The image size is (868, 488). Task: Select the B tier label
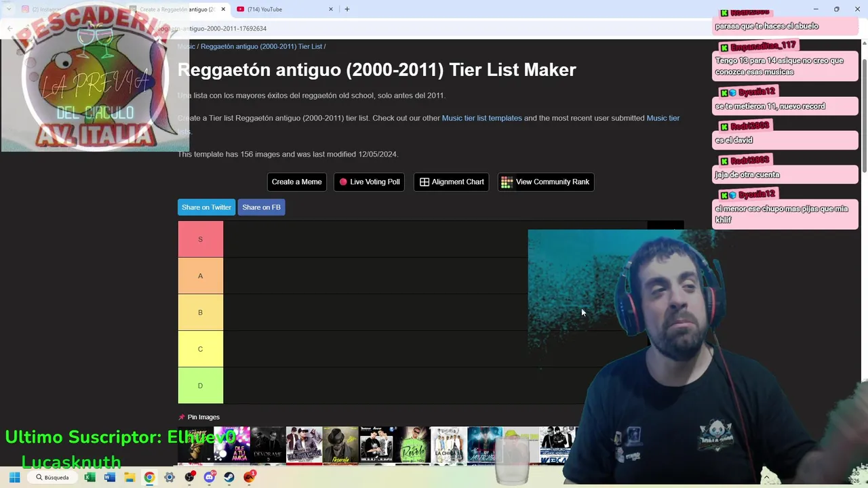(x=200, y=312)
